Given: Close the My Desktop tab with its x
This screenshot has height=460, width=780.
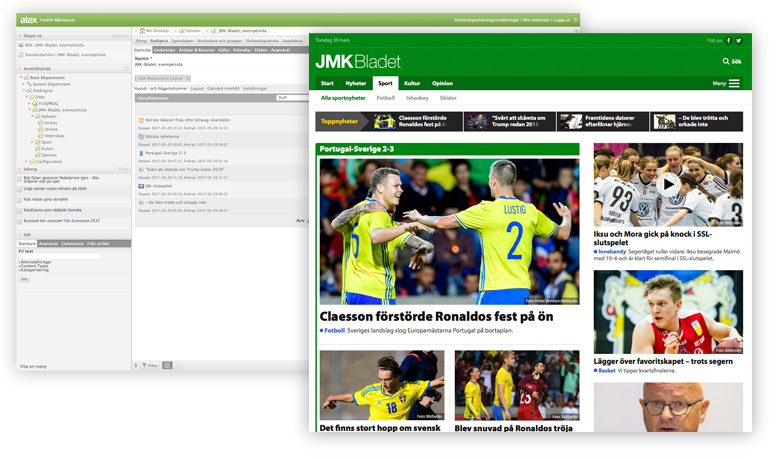Looking at the screenshot, I should pos(136,31).
